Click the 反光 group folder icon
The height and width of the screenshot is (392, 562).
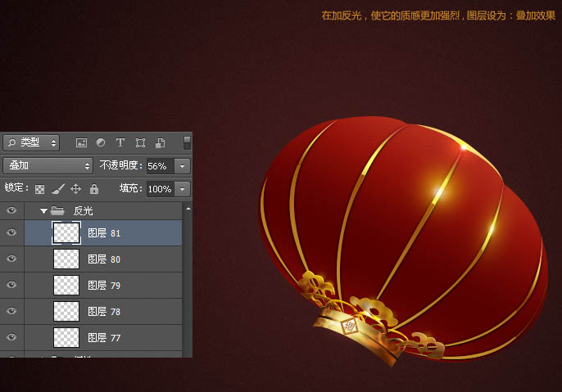click(x=57, y=210)
